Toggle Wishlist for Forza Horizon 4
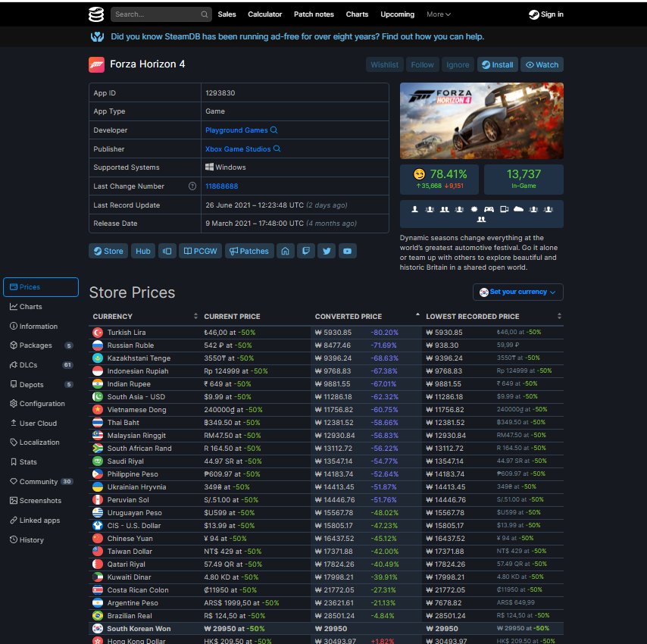The height and width of the screenshot is (644, 647). 385,64
